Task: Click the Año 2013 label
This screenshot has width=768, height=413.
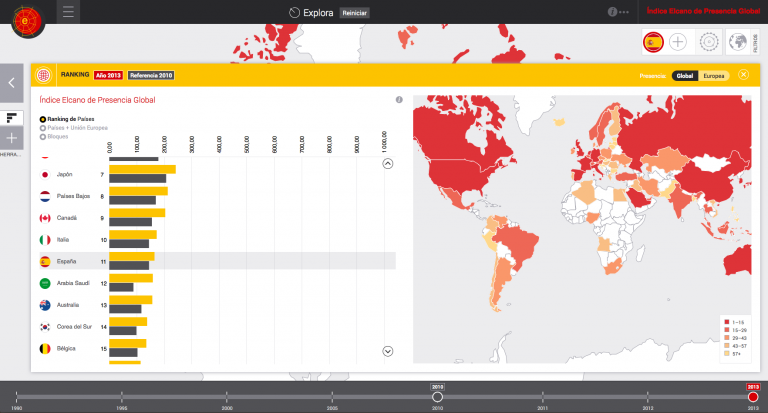Action: (108, 75)
